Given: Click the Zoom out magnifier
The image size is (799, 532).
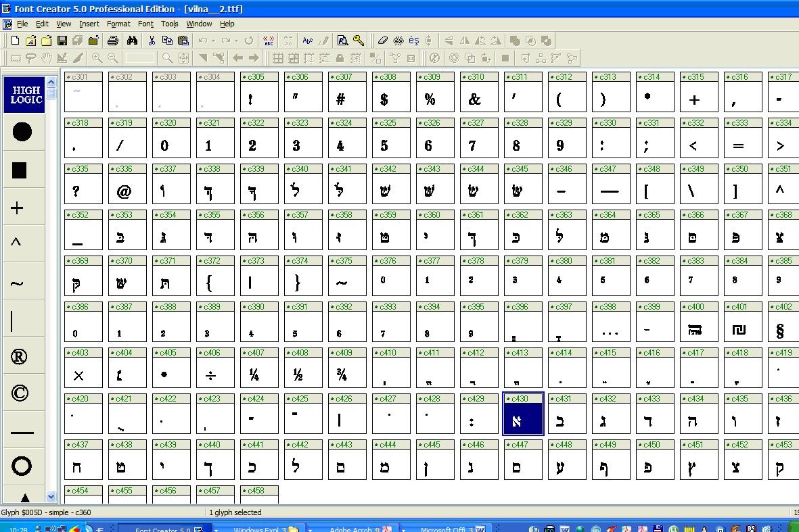Looking at the screenshot, I should 112,58.
